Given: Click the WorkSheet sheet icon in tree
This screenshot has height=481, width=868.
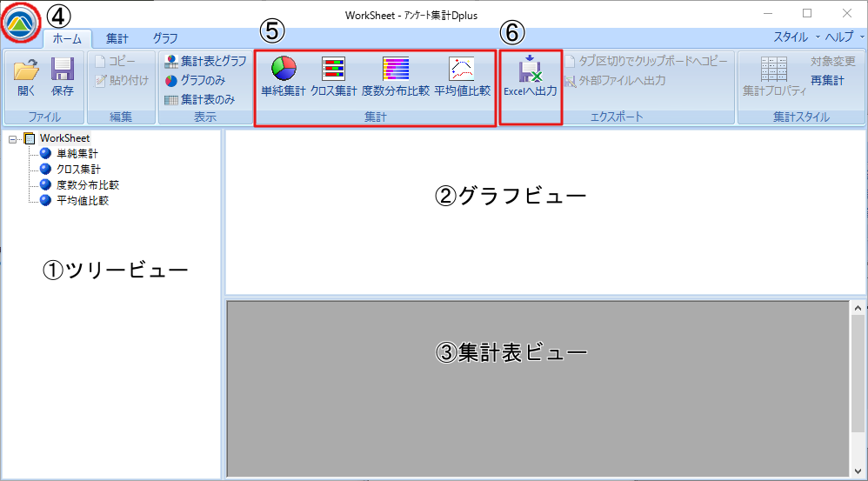Looking at the screenshot, I should click(x=30, y=139).
